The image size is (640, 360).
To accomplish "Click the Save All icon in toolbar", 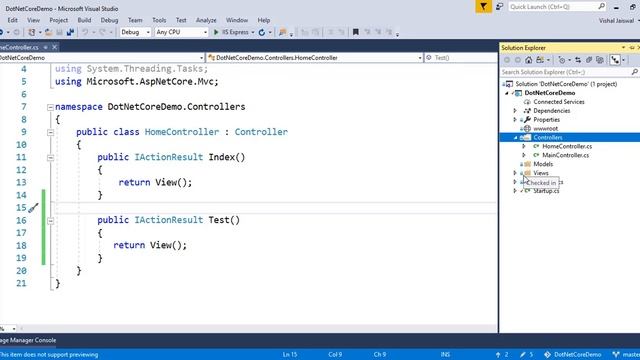I will tap(70, 32).
